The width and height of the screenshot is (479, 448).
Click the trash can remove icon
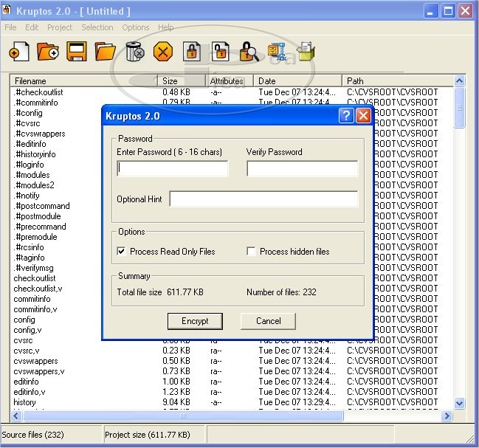click(134, 52)
